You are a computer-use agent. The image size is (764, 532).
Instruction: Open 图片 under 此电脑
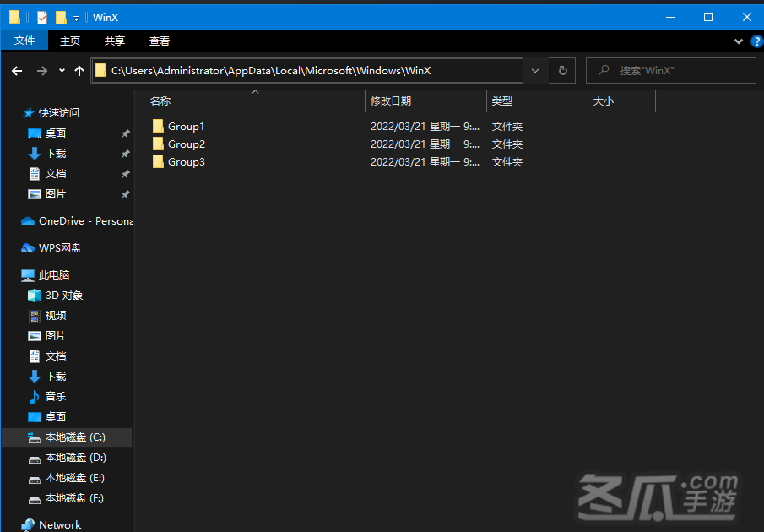click(56, 336)
